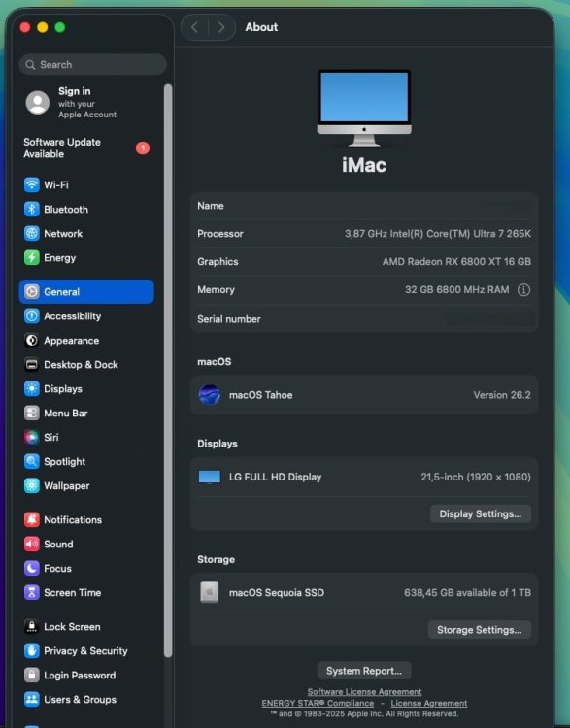Screen dimensions: 570x728
Task: Click the Serial number row label
Action: tap(228, 319)
